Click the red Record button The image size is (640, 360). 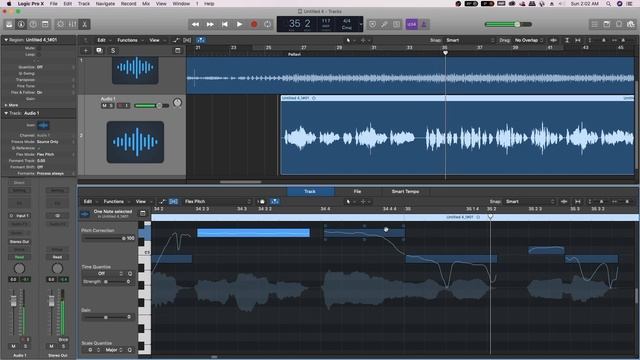coord(254,24)
